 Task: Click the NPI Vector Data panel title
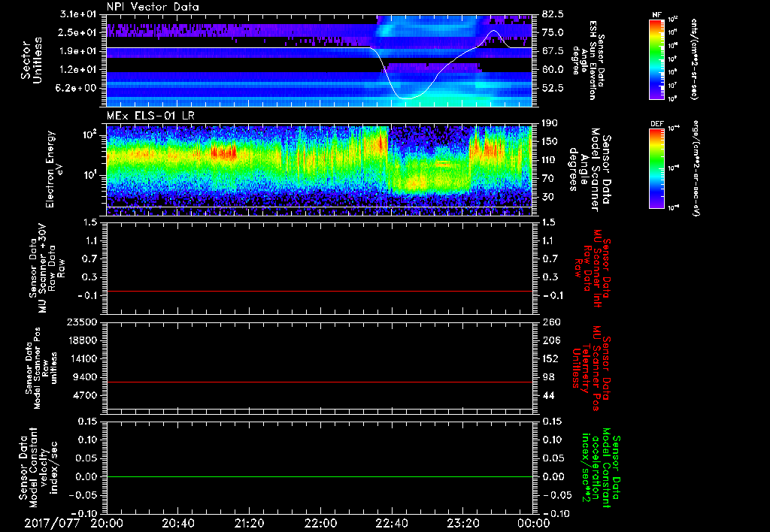[x=153, y=7]
